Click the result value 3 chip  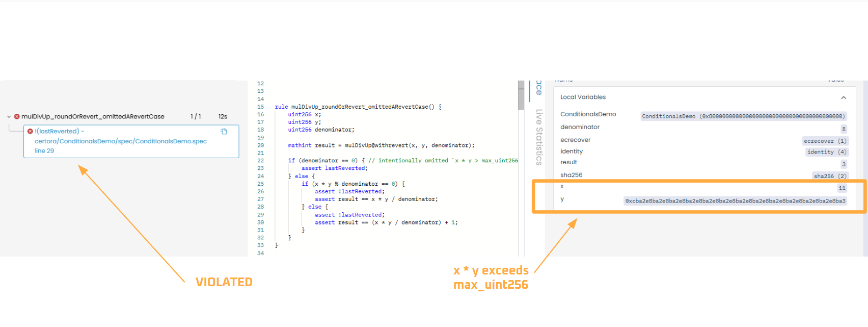844,164
